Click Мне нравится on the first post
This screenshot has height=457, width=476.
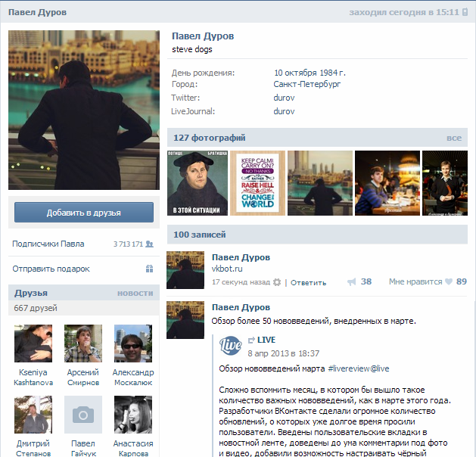click(x=415, y=282)
